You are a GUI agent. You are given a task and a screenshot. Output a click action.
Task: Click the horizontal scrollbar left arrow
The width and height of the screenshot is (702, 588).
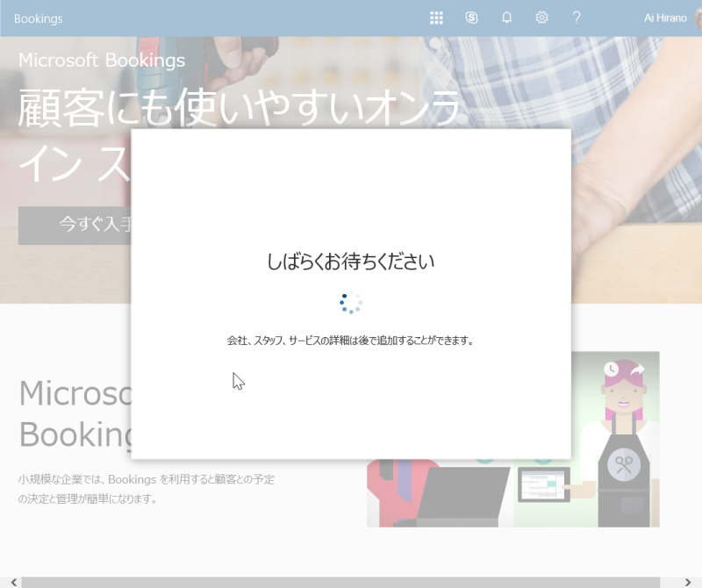[14, 582]
